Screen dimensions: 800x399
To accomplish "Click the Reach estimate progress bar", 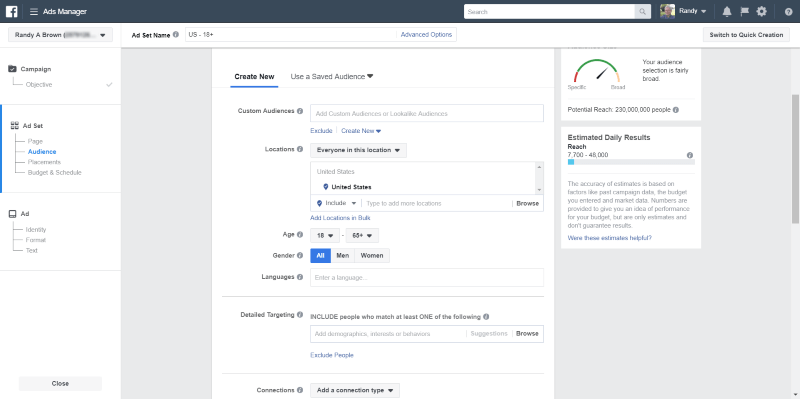I will (x=631, y=162).
